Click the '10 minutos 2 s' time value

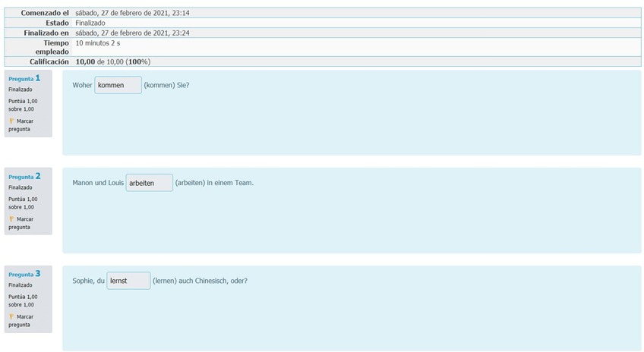click(98, 42)
